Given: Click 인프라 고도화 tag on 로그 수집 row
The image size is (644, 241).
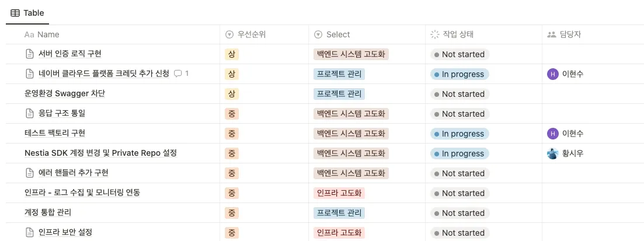Looking at the screenshot, I should coord(339,193).
